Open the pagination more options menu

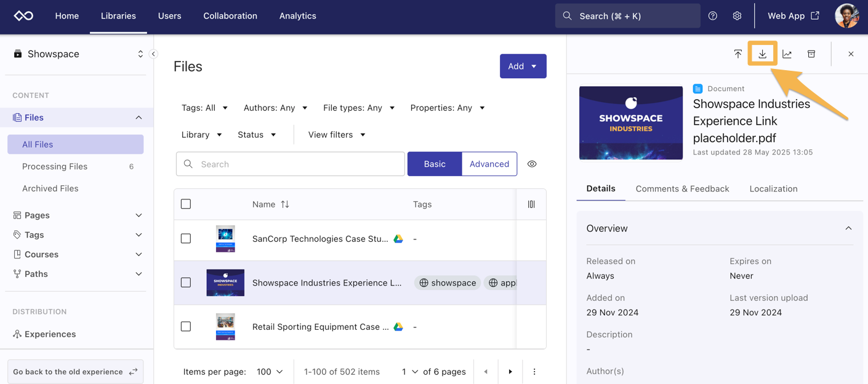point(534,372)
